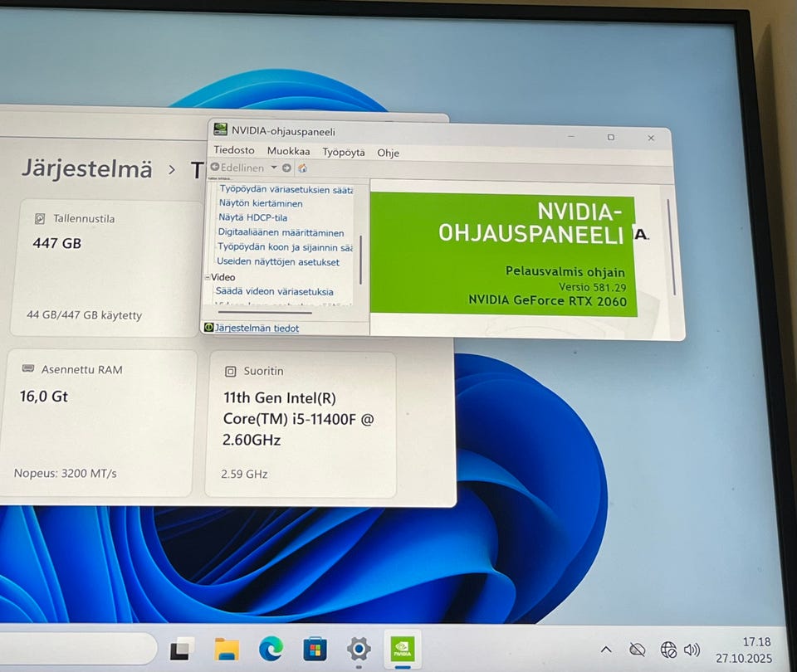
Task: Click the Suoritin processor card
Action: (x=301, y=425)
